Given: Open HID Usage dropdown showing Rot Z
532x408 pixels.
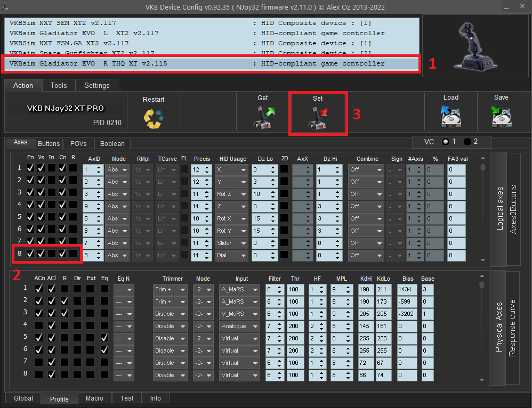Looking at the screenshot, I should (231, 194).
